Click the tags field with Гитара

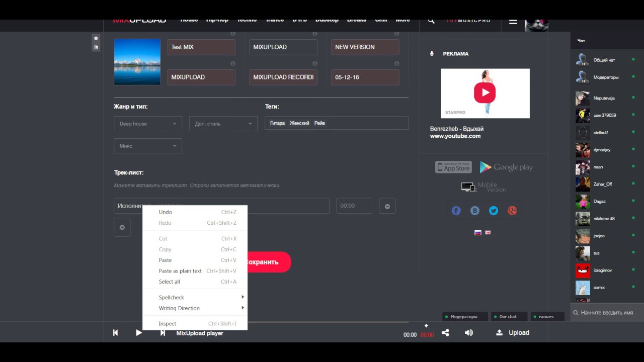click(337, 123)
